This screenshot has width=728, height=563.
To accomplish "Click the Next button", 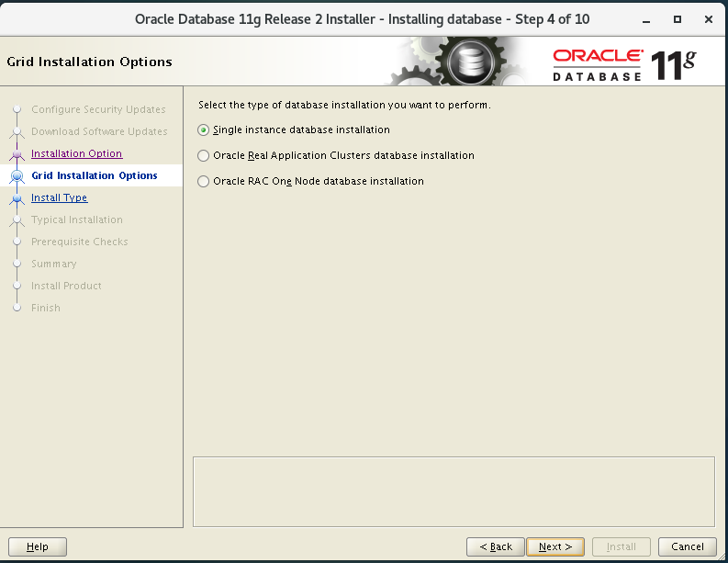I will (x=555, y=546).
